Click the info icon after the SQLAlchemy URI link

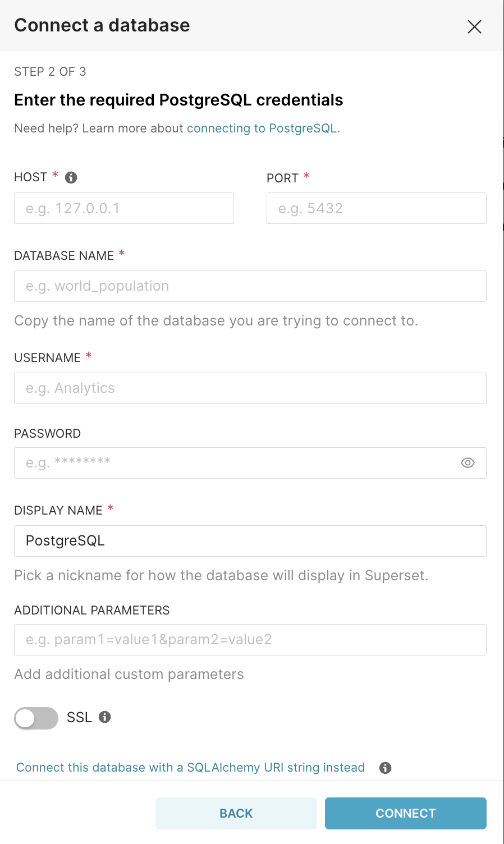385,768
